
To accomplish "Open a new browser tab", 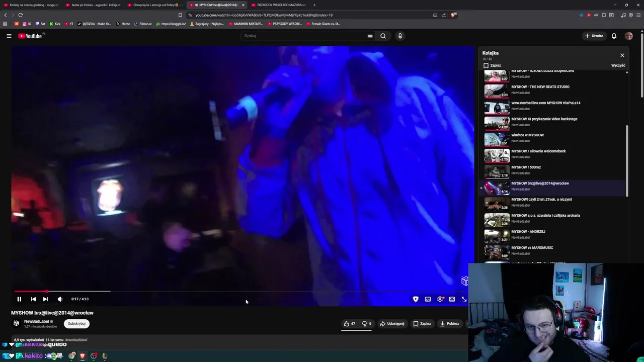I will tap(314, 5).
